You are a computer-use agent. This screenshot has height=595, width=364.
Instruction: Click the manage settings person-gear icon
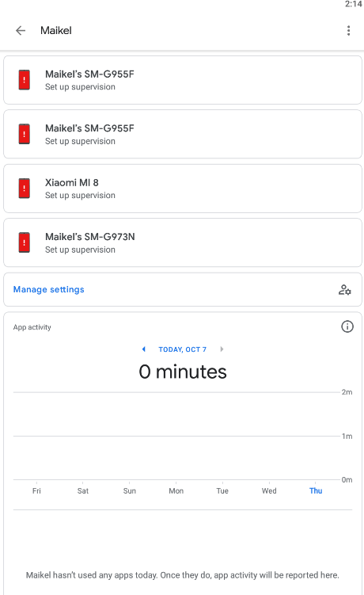(345, 290)
